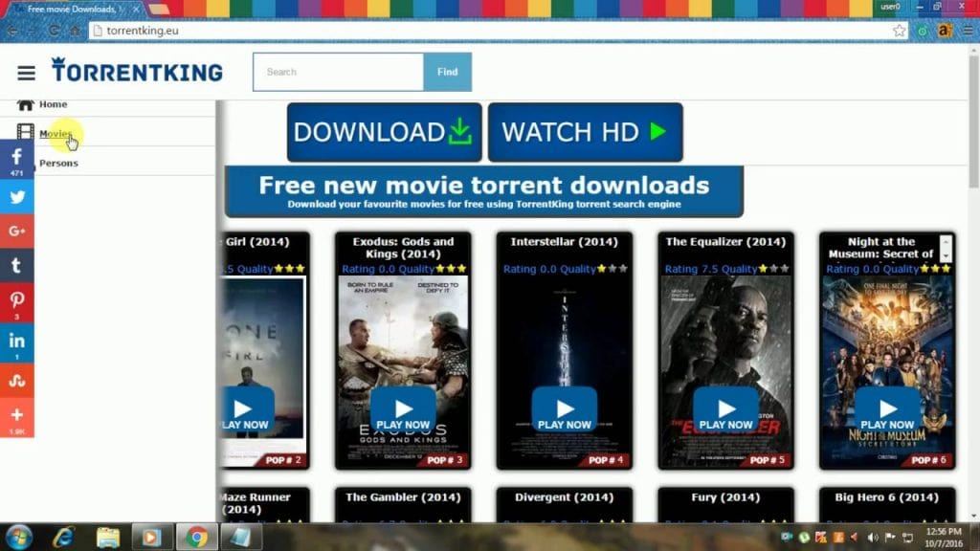Open Exodus: Gods and Kings title
This screenshot has height=551, width=980.
403,248
